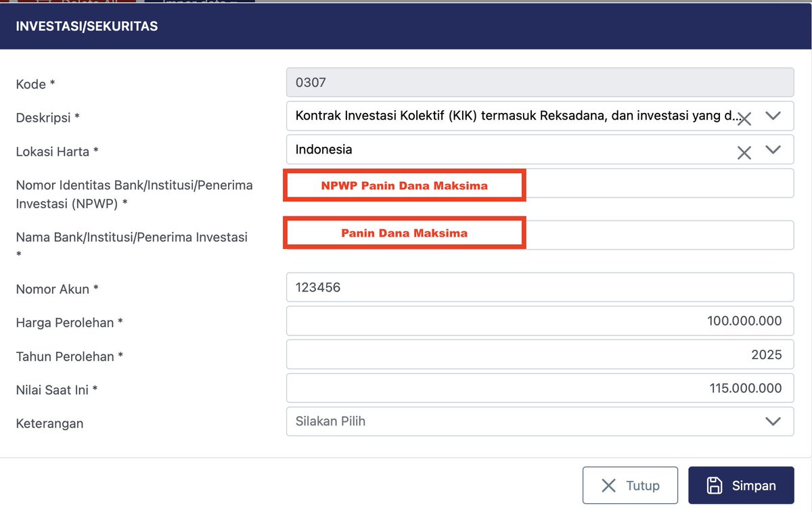Click the 'Indonesia' value in Lokasi Harta
Screen dimensions: 812x512
click(323, 149)
